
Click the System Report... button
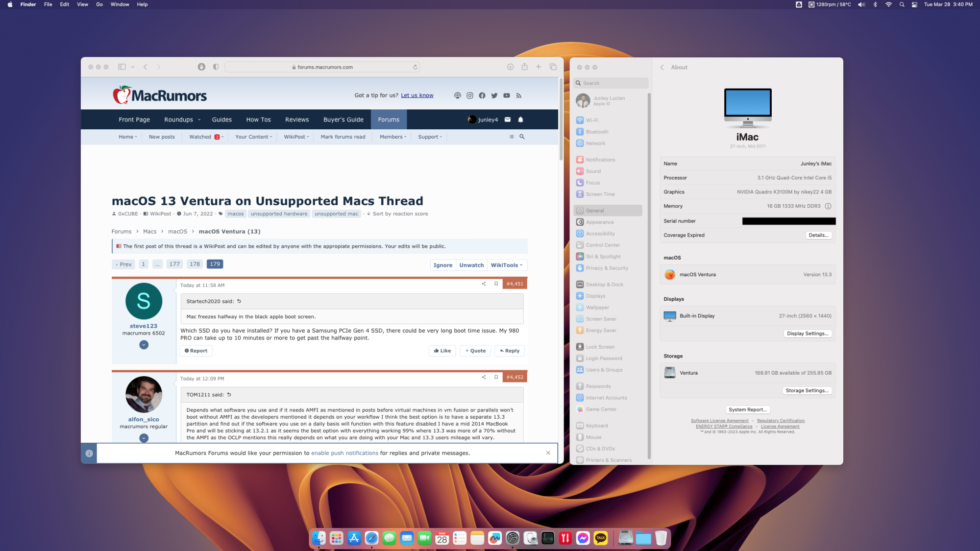(747, 409)
